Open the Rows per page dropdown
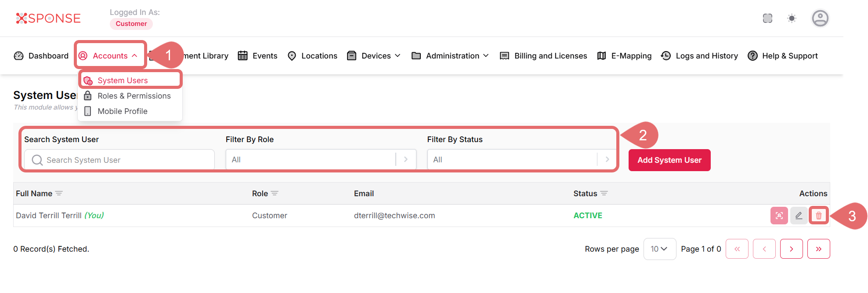Viewport: 868px width, 293px height. click(x=659, y=249)
